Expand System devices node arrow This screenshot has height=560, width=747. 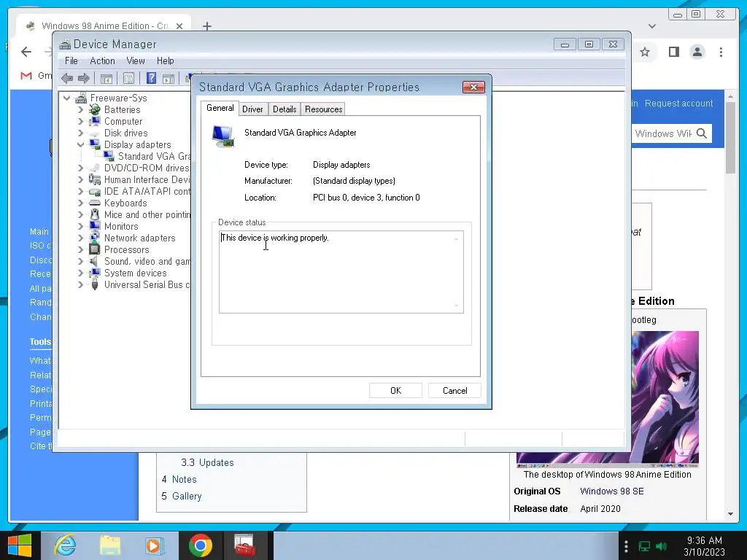pos(80,273)
